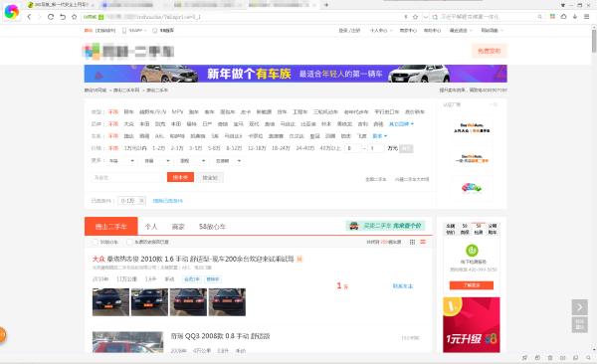Click the green circular icon in sidebar

pyautogui.click(x=472, y=251)
